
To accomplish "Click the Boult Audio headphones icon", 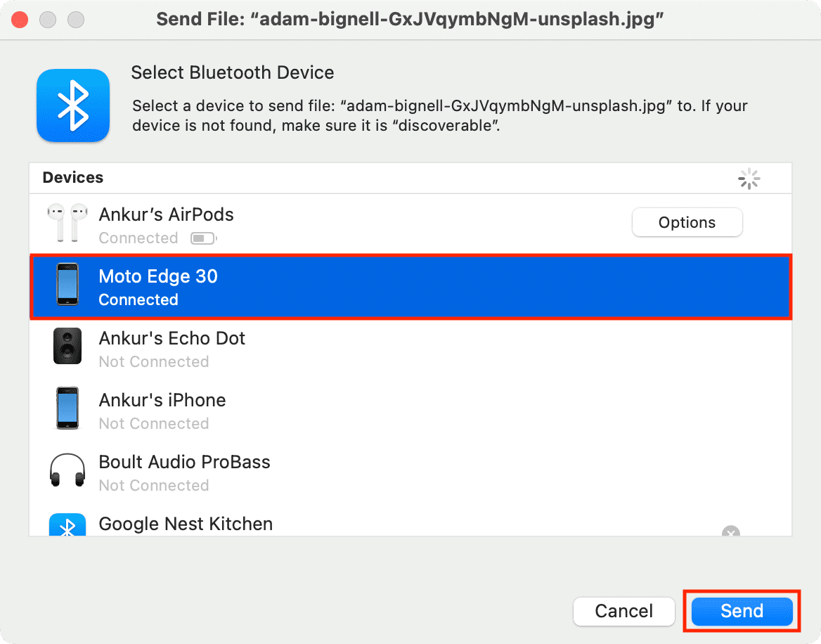I will pos(67,470).
